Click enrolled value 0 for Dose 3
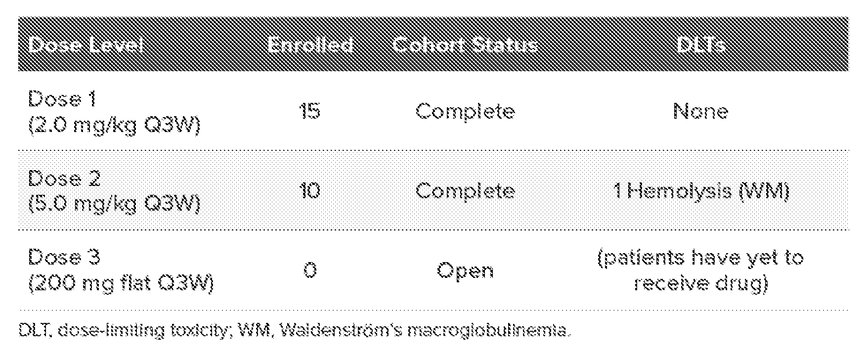Viewport: 868px width, 357px height. point(310,270)
